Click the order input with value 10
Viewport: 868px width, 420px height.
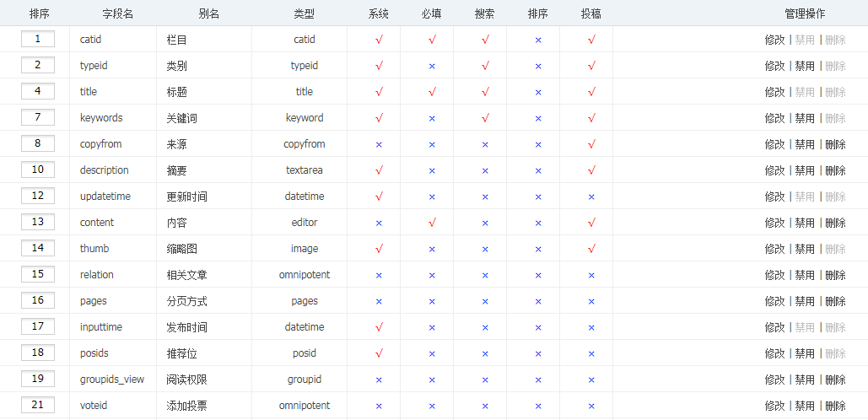click(38, 170)
